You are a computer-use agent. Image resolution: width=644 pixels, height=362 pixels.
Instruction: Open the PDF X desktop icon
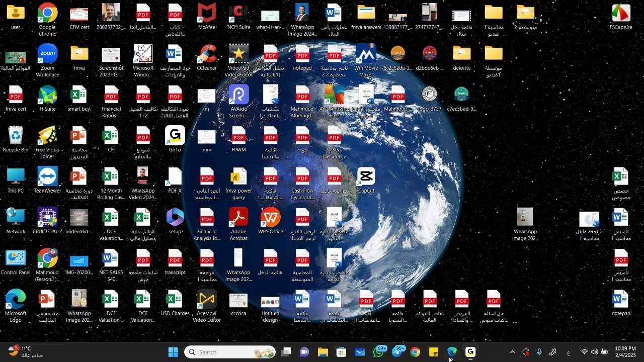click(175, 179)
